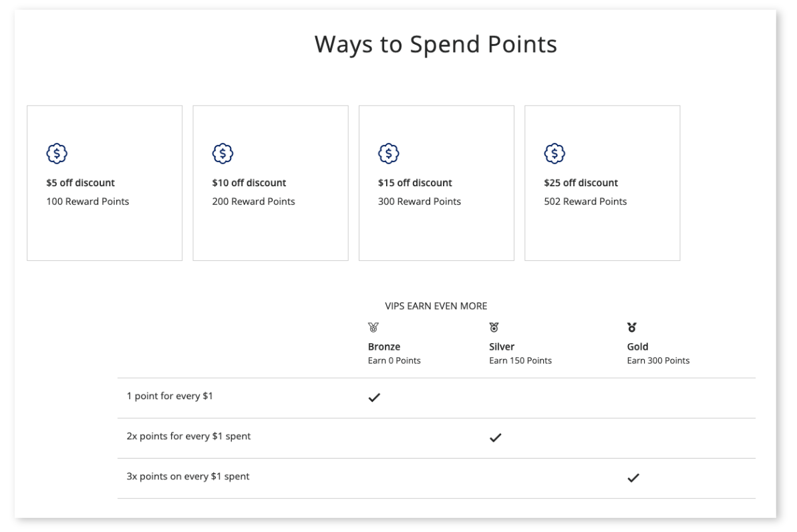Screen dimensions: 797x532
Task: Select the $5 off discount reward title
Action: (80, 183)
